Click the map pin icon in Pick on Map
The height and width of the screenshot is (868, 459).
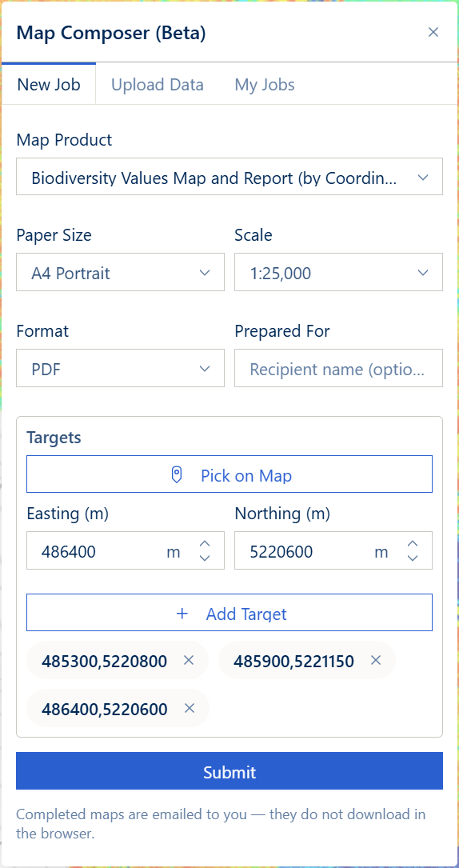pyautogui.click(x=177, y=475)
